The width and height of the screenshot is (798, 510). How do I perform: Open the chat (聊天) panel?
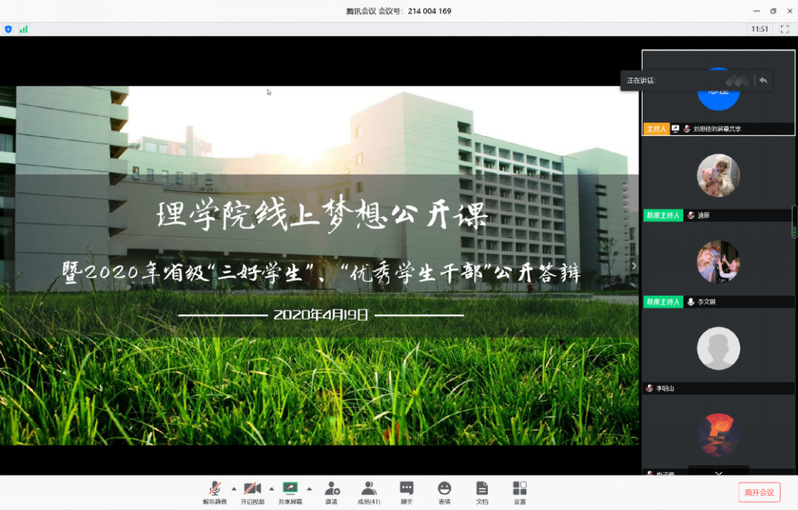pos(406,491)
